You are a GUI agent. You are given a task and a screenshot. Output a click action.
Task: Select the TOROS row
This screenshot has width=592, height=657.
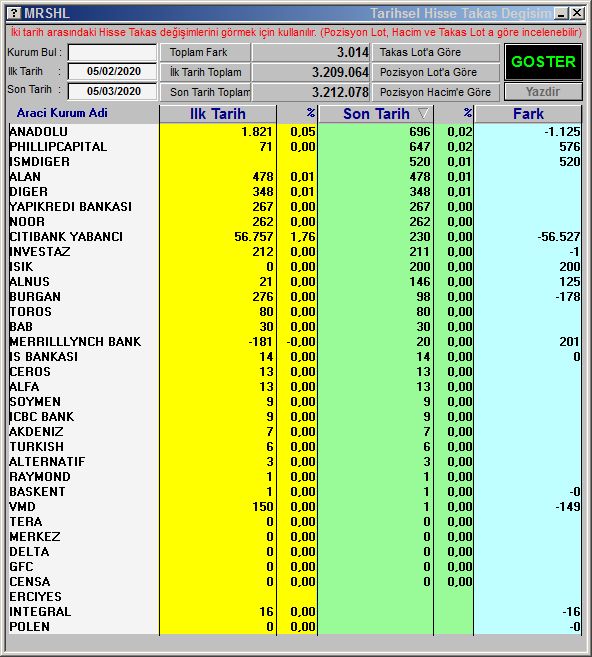click(x=295, y=312)
